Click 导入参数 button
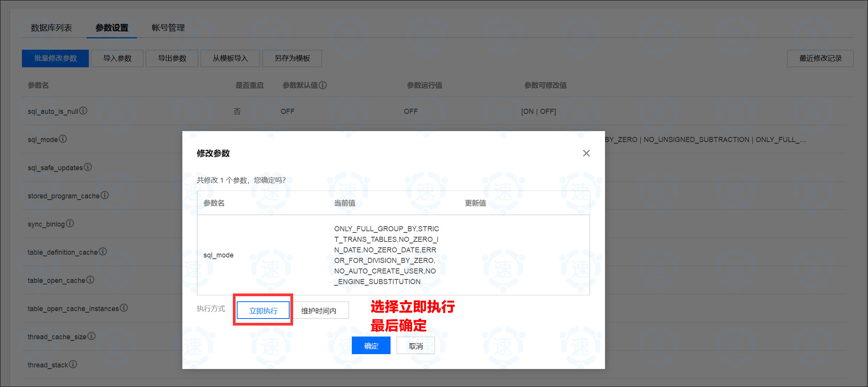The height and width of the screenshot is (387, 868). pyautogui.click(x=117, y=58)
